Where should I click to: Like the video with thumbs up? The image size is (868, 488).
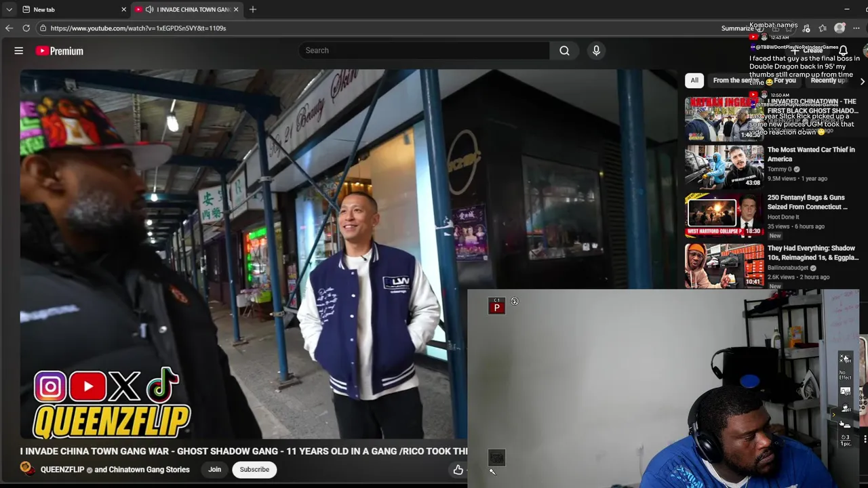coord(458,469)
